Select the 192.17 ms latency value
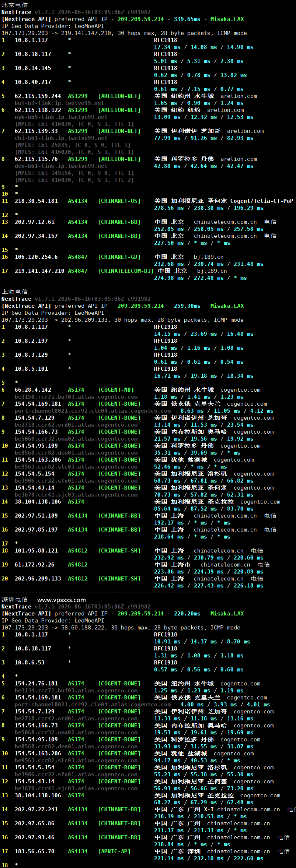The image size is (296, 868). (169, 522)
